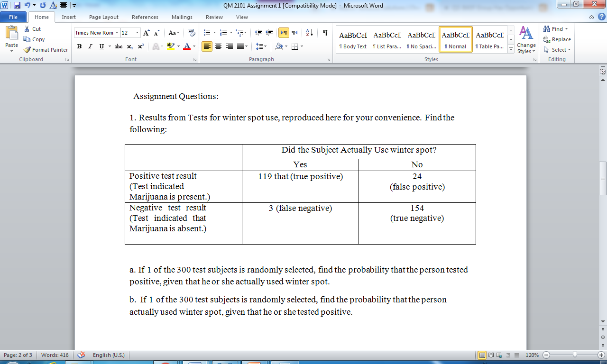Switch to the Page Layout tab
The width and height of the screenshot is (607, 364).
(x=104, y=17)
